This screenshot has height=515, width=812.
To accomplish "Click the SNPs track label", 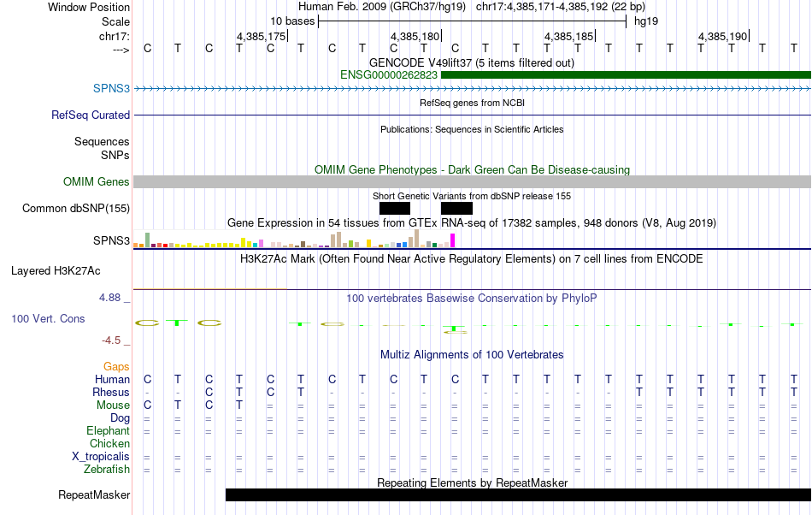I will [115, 156].
